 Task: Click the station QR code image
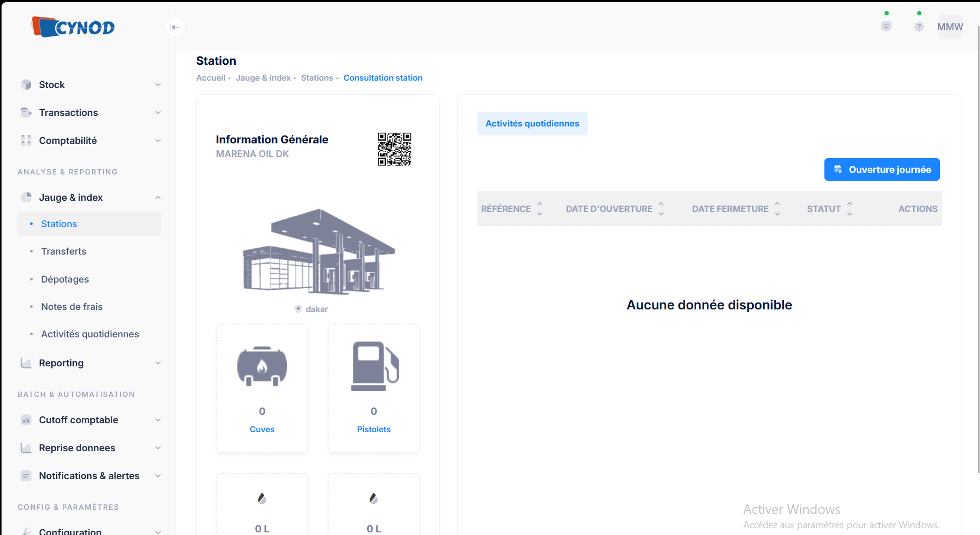tap(394, 149)
